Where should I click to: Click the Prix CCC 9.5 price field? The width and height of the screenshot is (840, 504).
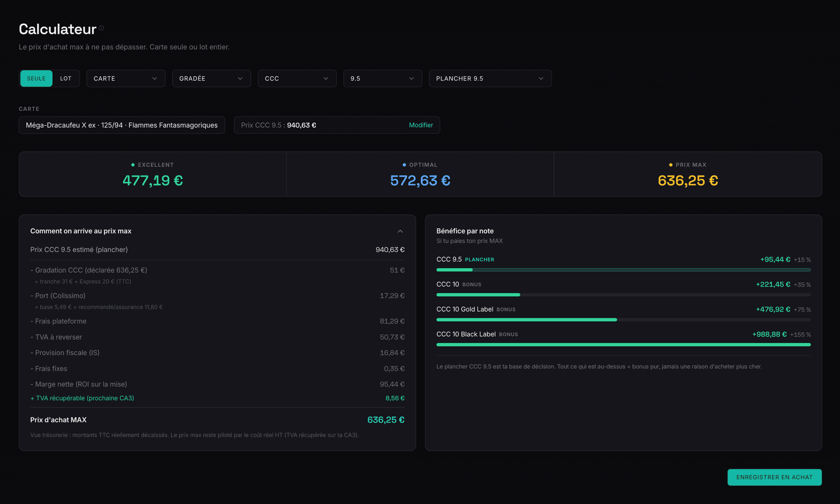[x=337, y=125]
